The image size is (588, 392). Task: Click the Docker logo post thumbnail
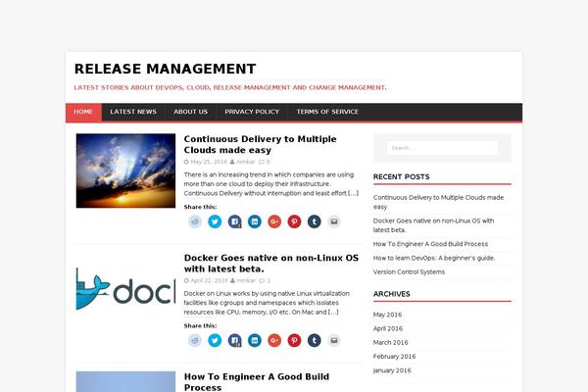pyautogui.click(x=125, y=289)
